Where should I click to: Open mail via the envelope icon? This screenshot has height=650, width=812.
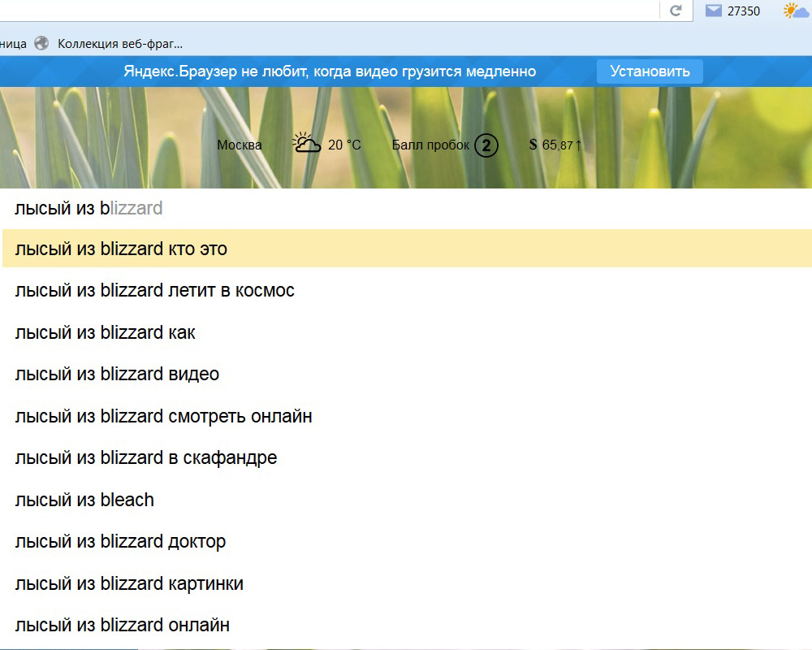click(x=713, y=11)
